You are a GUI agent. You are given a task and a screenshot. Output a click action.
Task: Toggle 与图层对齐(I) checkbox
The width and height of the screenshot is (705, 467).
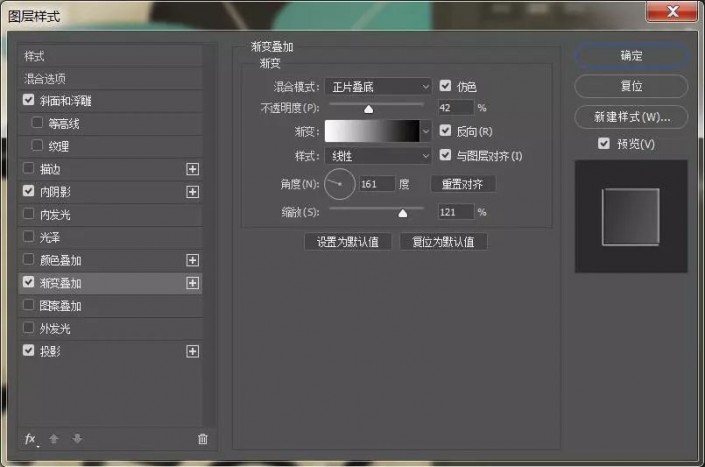(445, 155)
